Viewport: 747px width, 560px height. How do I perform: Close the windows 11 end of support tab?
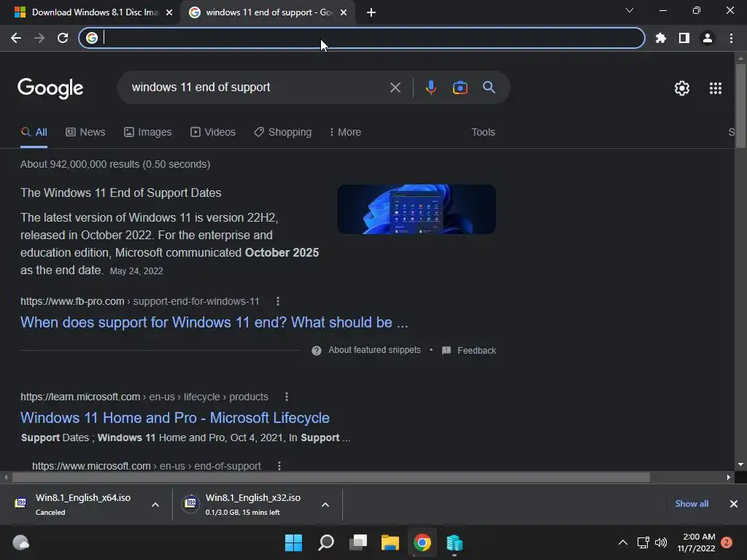[344, 12]
